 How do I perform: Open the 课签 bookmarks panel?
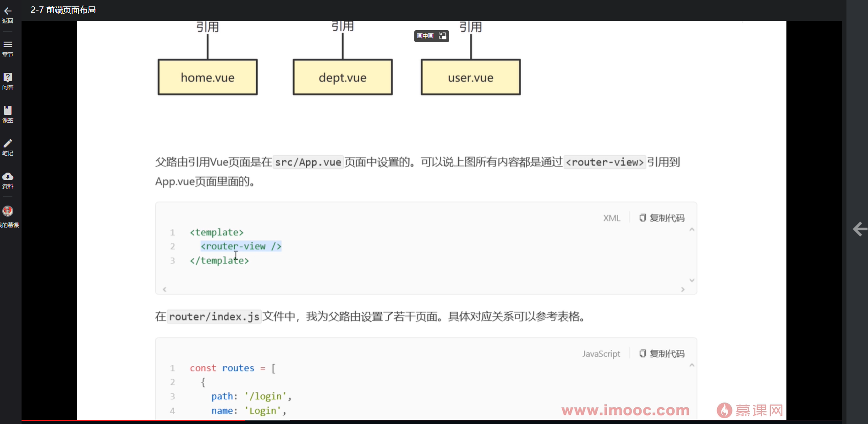pos(8,113)
